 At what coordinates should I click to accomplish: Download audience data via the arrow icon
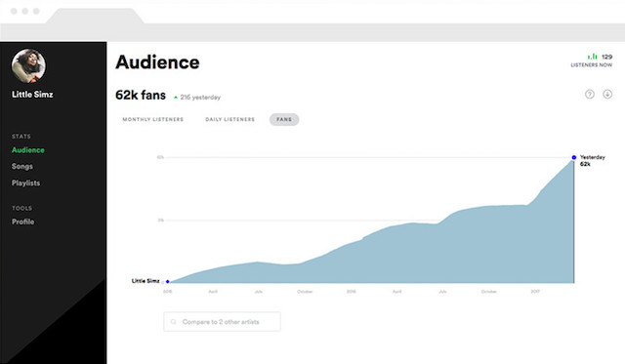607,95
